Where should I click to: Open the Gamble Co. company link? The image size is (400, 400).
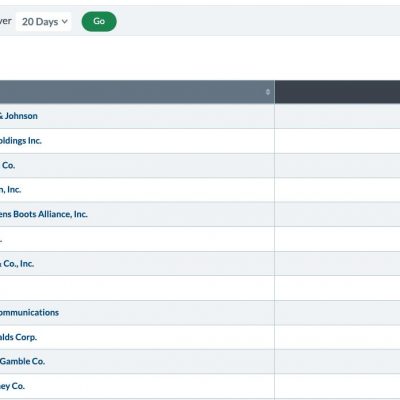(x=22, y=361)
